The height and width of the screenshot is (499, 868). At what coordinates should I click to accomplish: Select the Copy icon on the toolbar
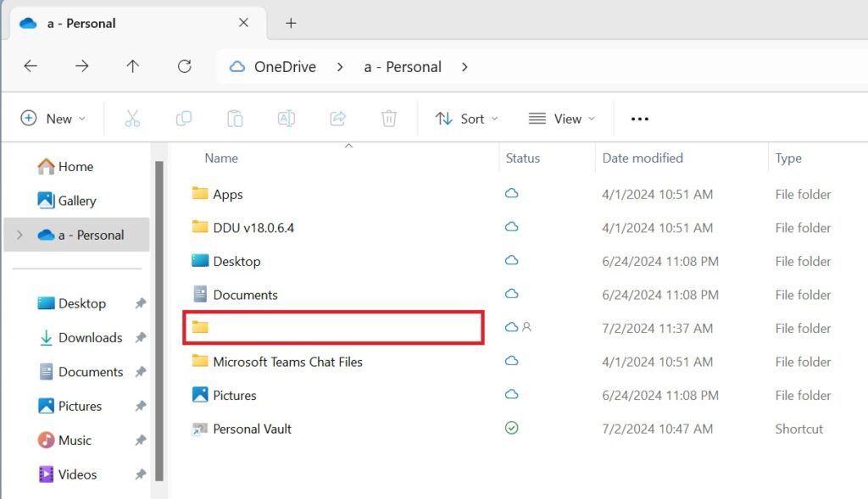tap(183, 119)
